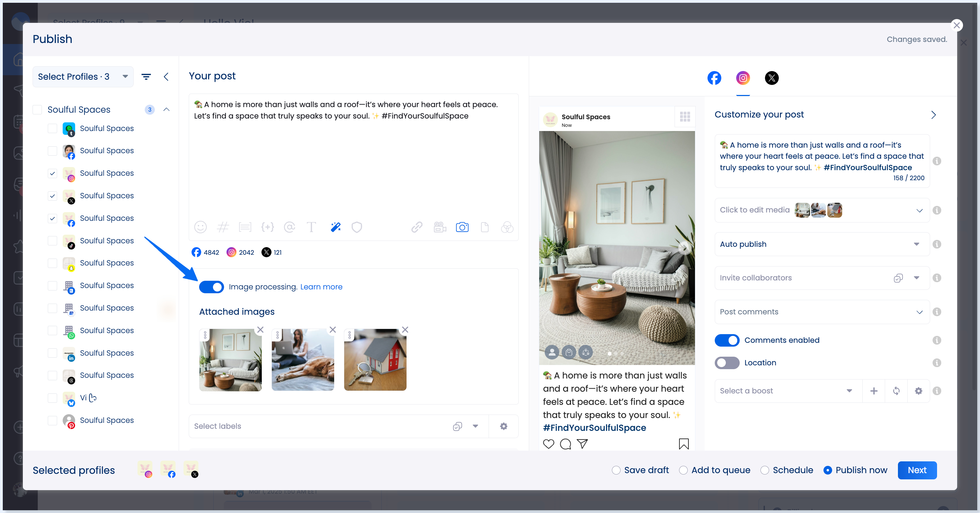Collapse the Soulful Spaces profile group
980x513 pixels.
pyautogui.click(x=166, y=110)
